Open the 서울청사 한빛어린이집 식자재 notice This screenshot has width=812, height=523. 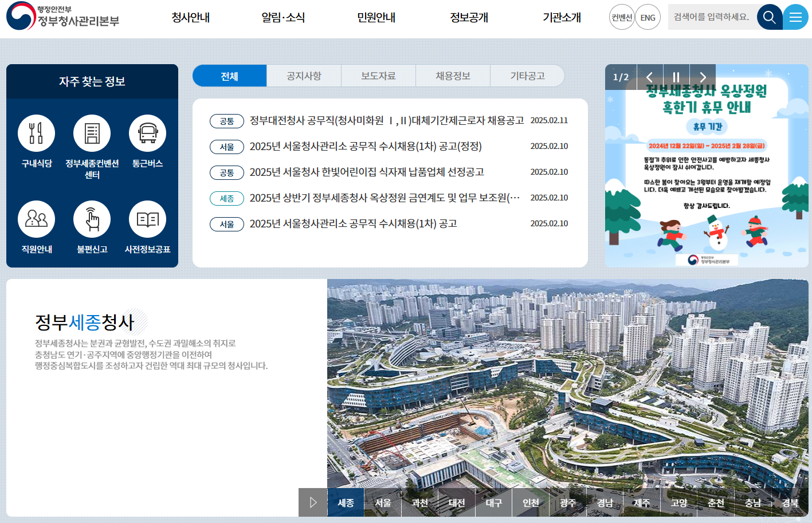tap(367, 172)
